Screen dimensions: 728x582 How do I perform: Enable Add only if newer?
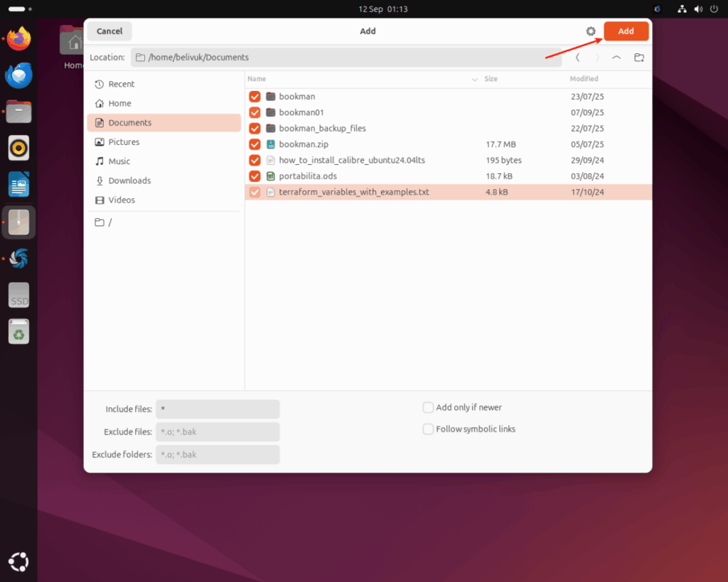click(428, 407)
